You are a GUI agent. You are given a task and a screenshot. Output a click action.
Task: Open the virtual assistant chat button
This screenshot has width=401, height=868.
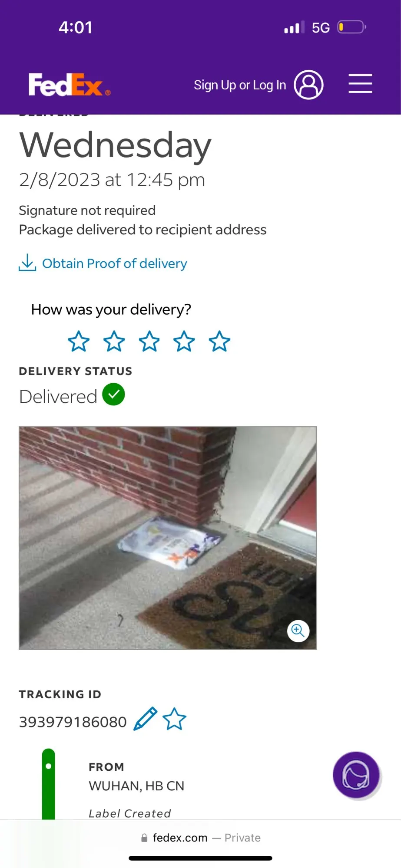pyautogui.click(x=356, y=775)
